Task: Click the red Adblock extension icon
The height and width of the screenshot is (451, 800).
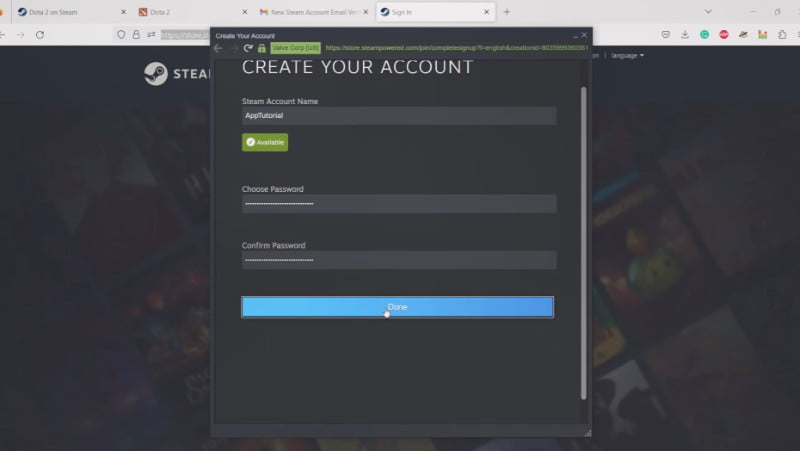Action: pyautogui.click(x=723, y=35)
